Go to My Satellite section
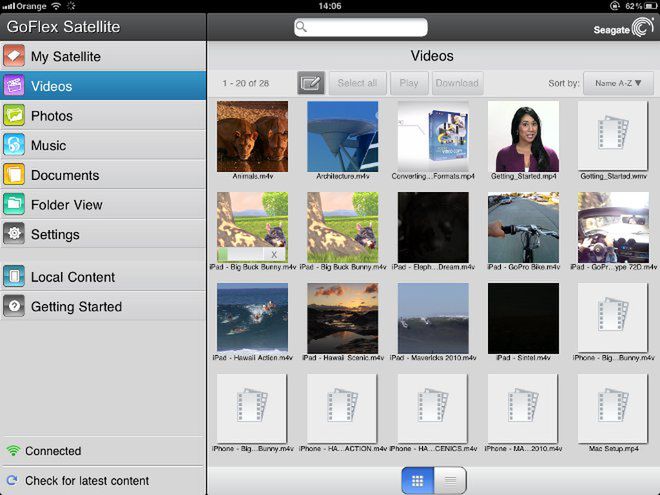 [x=103, y=56]
